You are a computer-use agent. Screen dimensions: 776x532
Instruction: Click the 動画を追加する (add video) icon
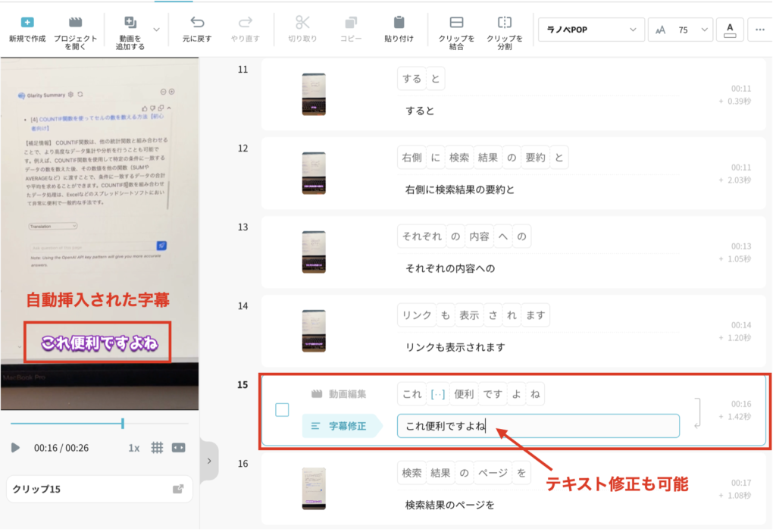(x=130, y=23)
